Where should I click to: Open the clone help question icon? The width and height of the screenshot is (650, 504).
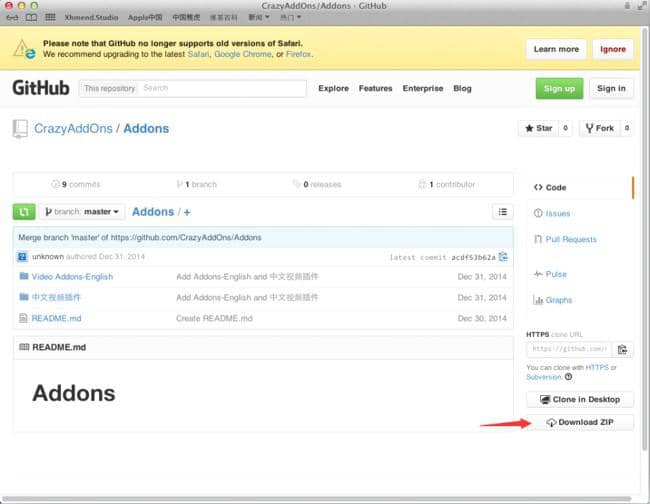coord(568,377)
